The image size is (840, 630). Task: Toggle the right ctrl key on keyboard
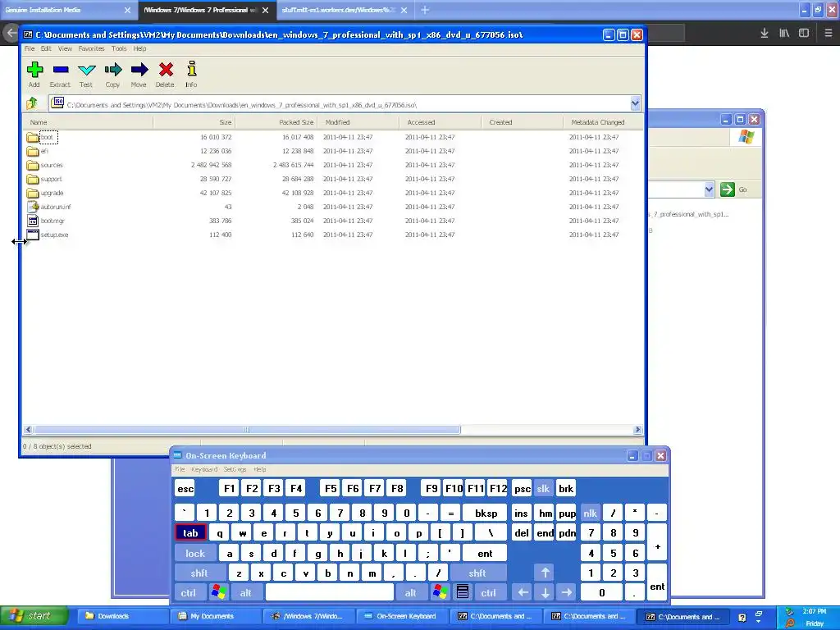point(489,592)
